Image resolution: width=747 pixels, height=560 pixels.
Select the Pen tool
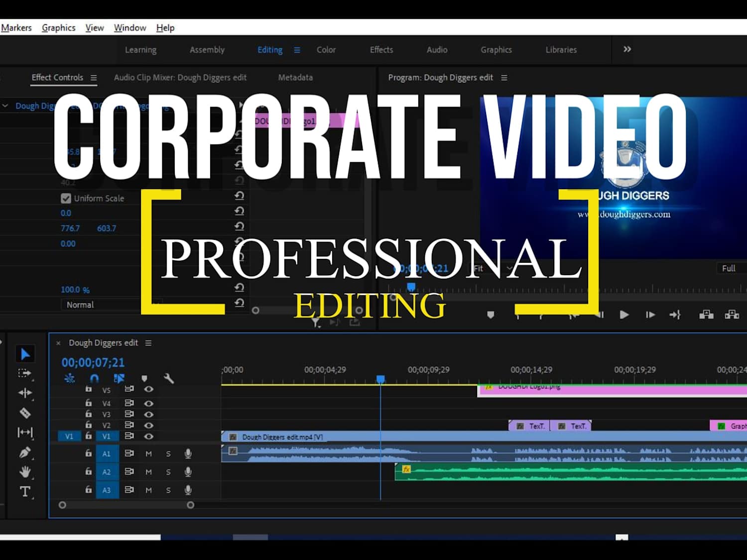click(25, 452)
